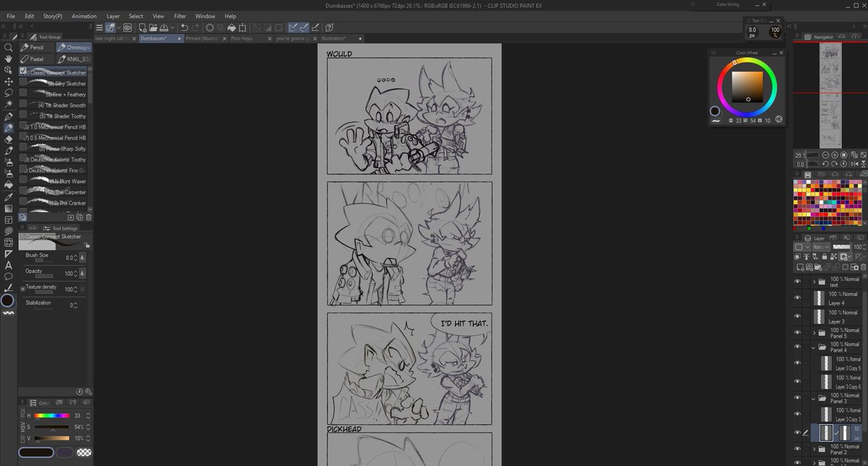Open Opacity dynamics button
868x466 pixels.
coord(82,273)
